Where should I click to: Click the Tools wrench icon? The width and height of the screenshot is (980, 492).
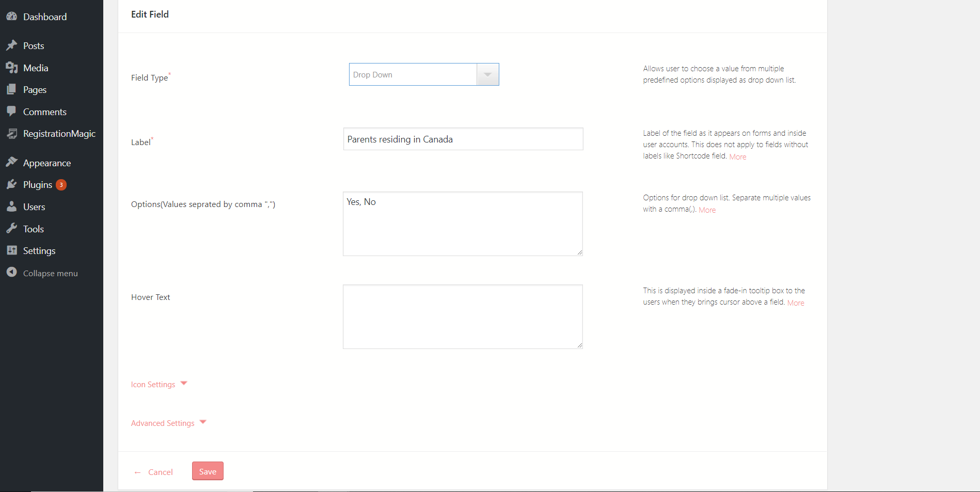coord(12,228)
